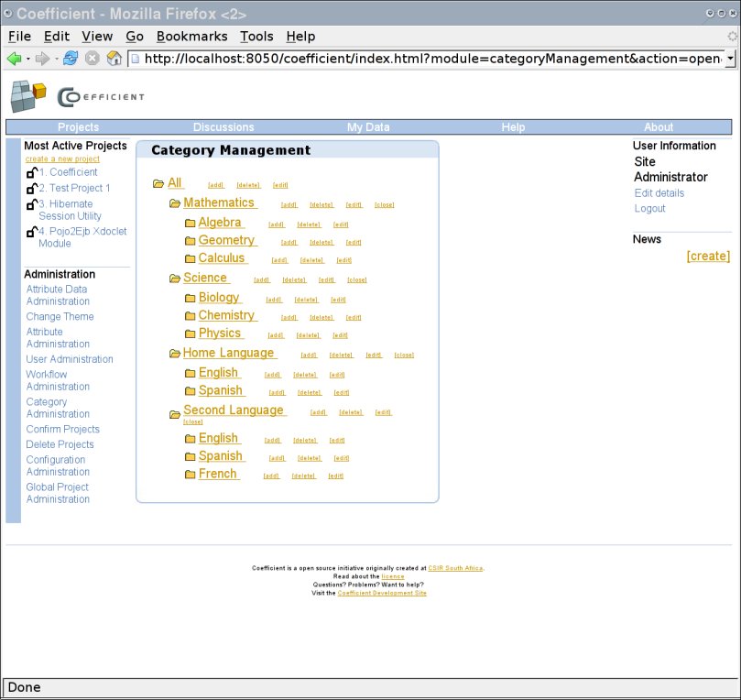Click the create link under News
This screenshot has height=700, width=741.
point(708,256)
